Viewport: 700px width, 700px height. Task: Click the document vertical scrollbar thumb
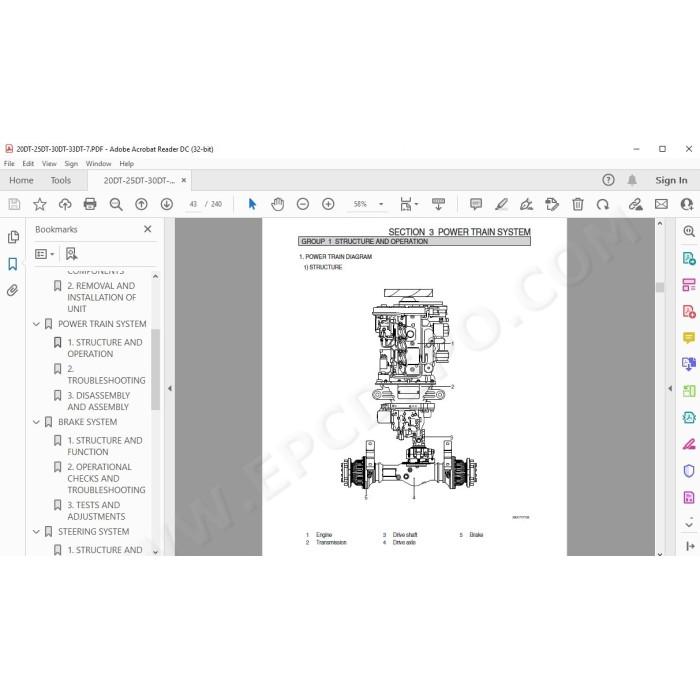click(660, 287)
